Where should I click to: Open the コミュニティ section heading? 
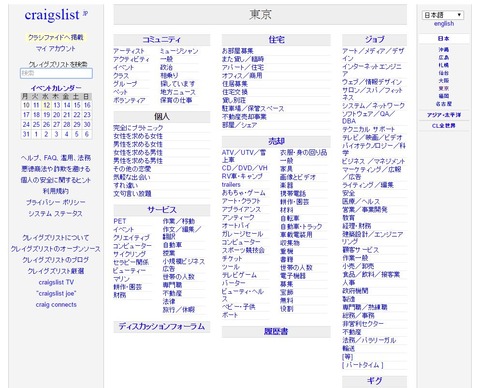point(162,40)
